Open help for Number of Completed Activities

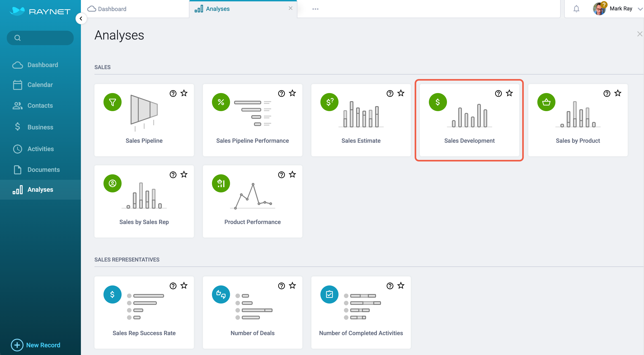(x=390, y=286)
